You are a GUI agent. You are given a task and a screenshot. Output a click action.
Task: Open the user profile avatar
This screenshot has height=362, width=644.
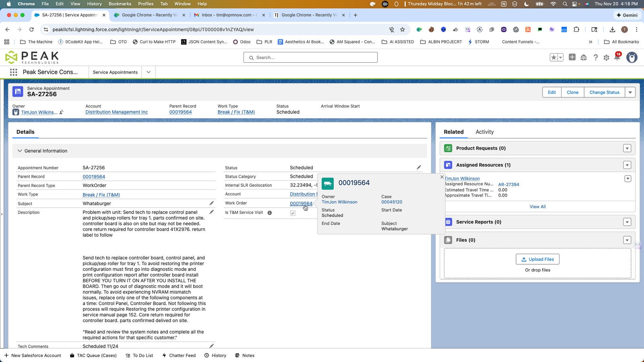tap(632, 58)
